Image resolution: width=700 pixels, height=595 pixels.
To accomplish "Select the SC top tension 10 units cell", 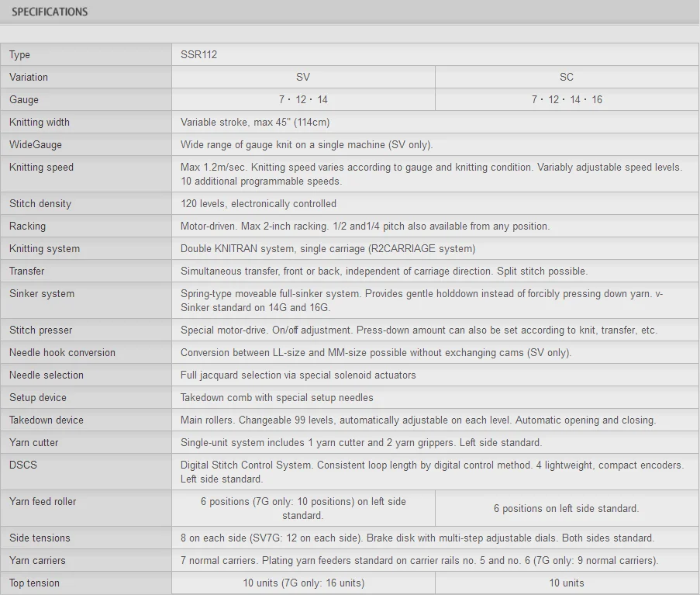I will (567, 583).
